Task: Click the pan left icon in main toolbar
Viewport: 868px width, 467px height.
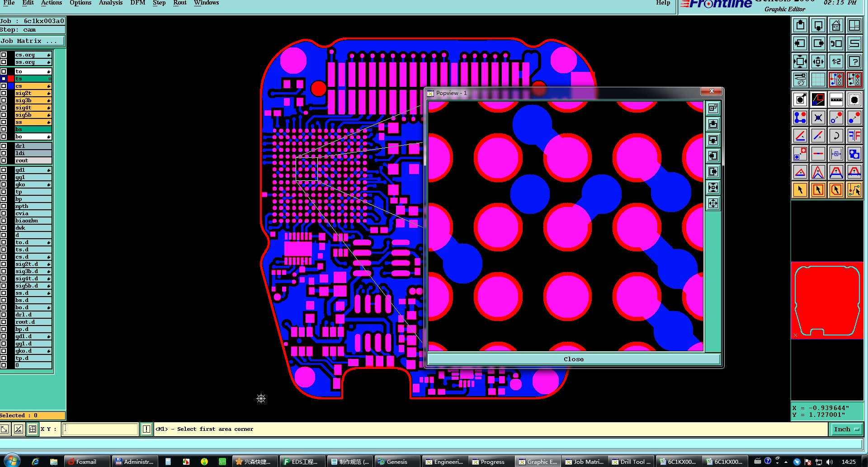Action: [800, 43]
